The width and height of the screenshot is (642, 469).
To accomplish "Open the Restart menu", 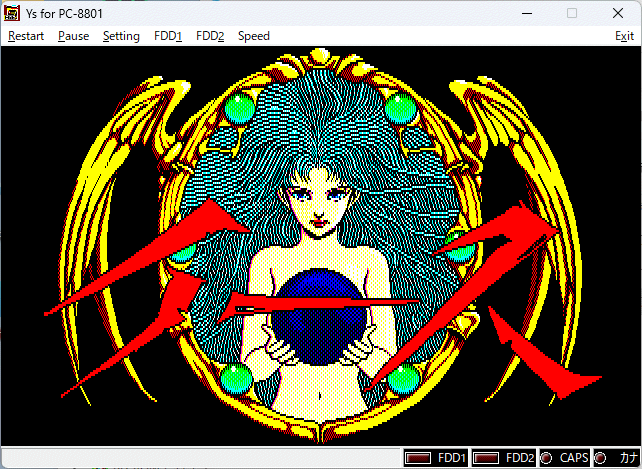I will tap(26, 36).
